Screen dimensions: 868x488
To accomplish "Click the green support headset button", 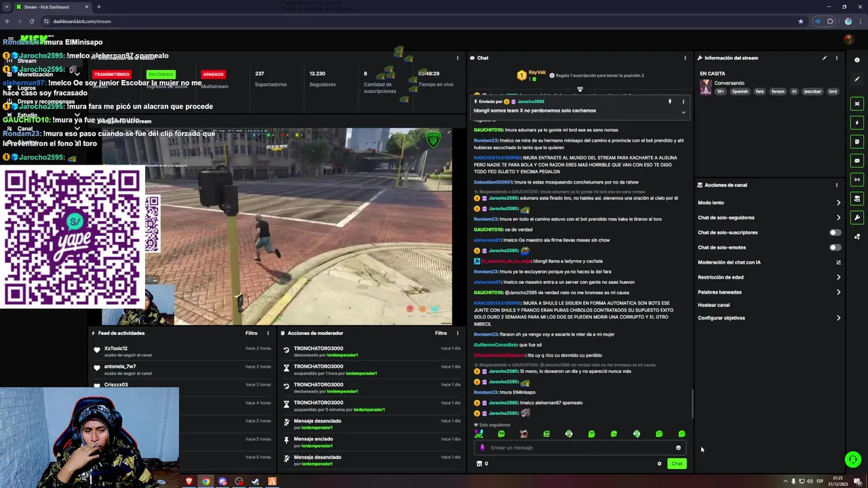I will (853, 460).
